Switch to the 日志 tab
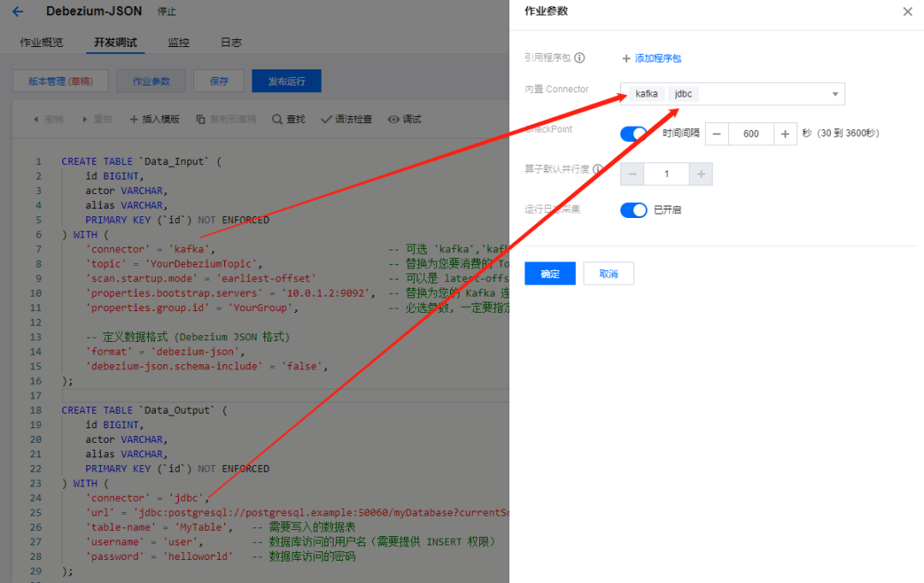The width and height of the screenshot is (924, 583). click(x=231, y=43)
